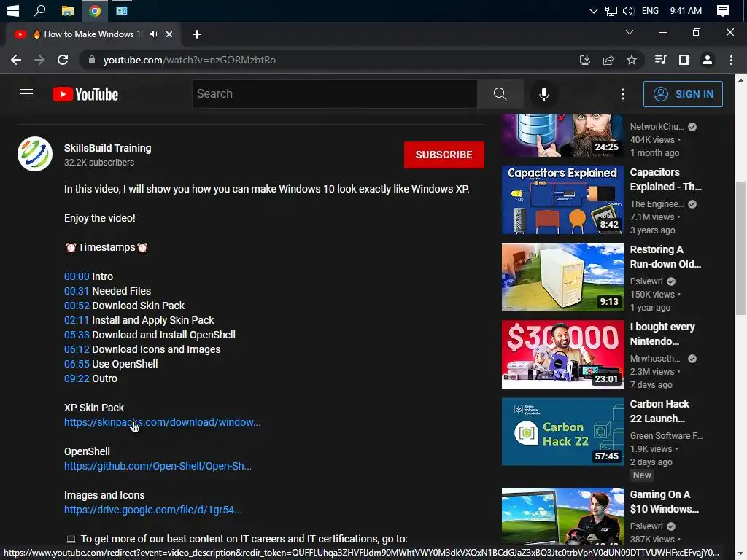
Task: Open Chrome media controls
Action: pos(660,60)
